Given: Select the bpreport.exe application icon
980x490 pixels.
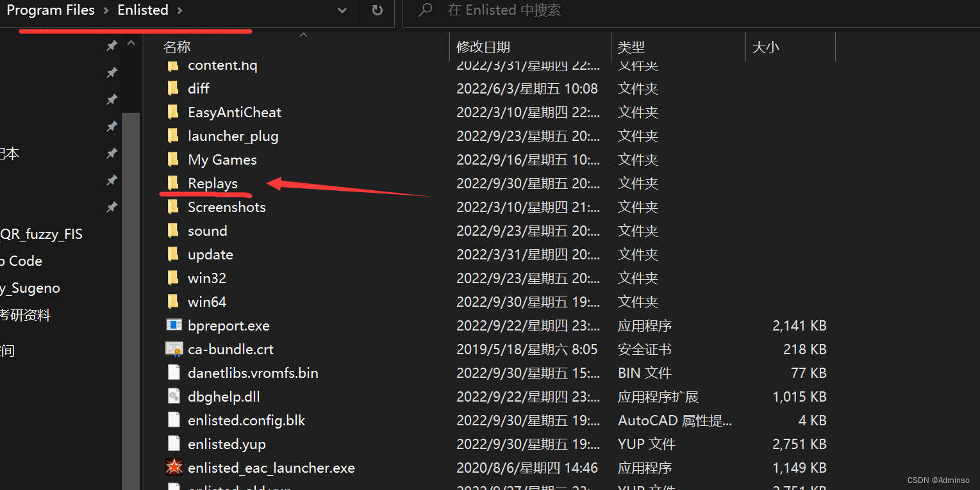Looking at the screenshot, I should coord(174,325).
